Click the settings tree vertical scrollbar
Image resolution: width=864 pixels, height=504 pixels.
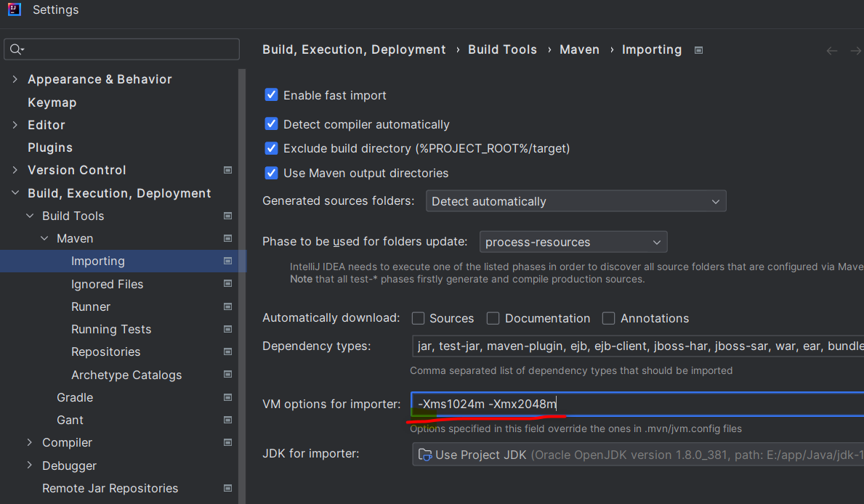coord(242,286)
